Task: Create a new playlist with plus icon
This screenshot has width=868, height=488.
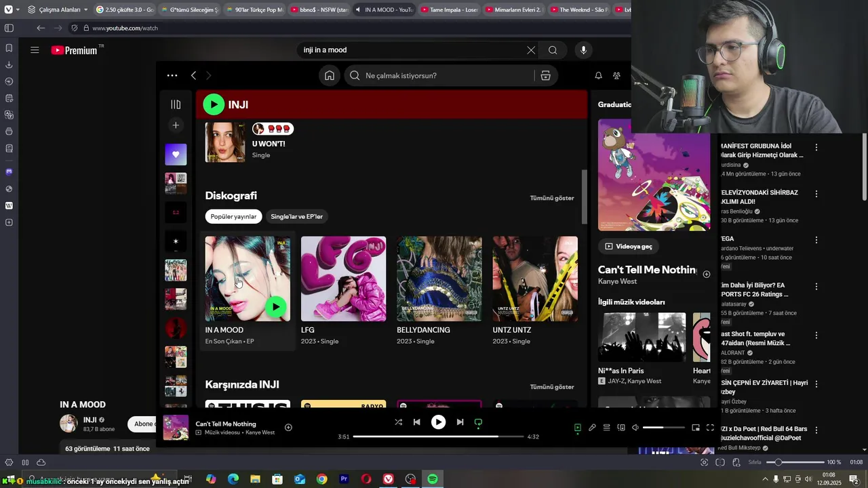Action: tap(176, 125)
